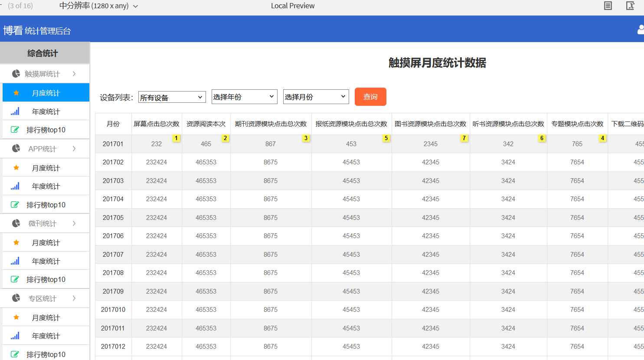
Task: Click the bar chart icon for 年度统计 under 专区统计
Action: 15,336
